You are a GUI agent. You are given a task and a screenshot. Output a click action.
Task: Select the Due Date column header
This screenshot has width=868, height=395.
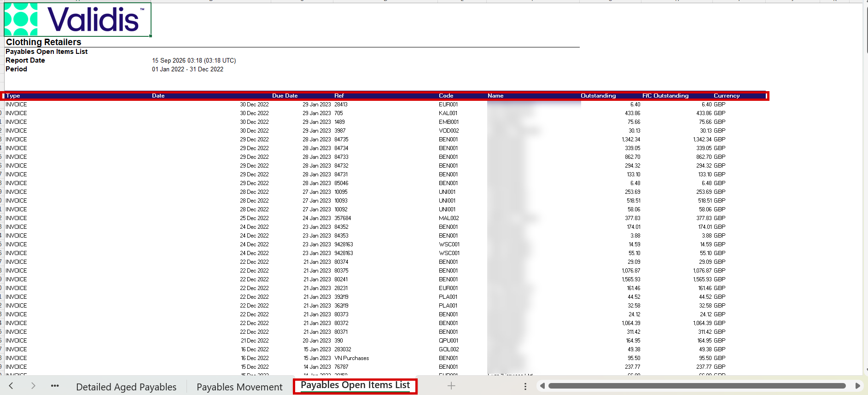coord(285,96)
